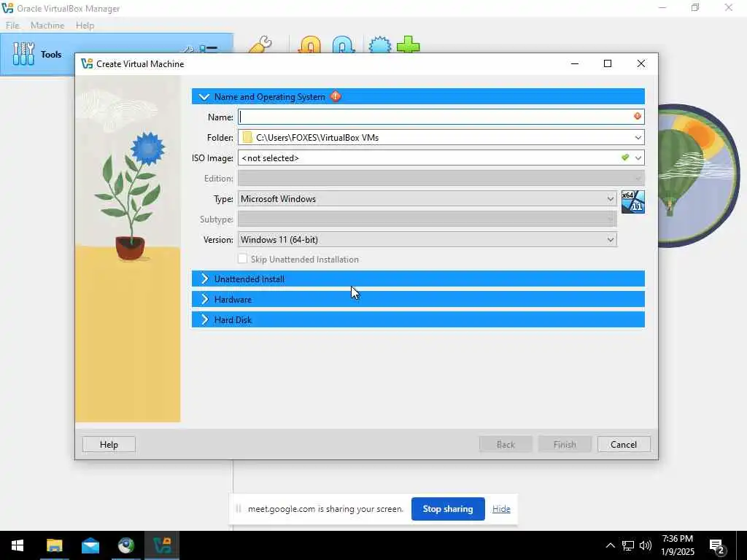Enable Skip Unattended Installation checkbox
747x560 pixels.
click(242, 259)
